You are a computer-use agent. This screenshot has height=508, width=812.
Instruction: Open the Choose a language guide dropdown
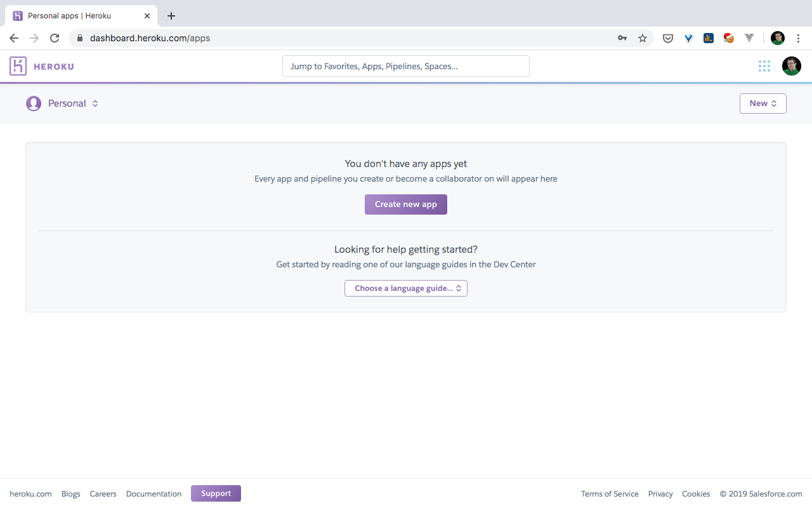tap(405, 288)
